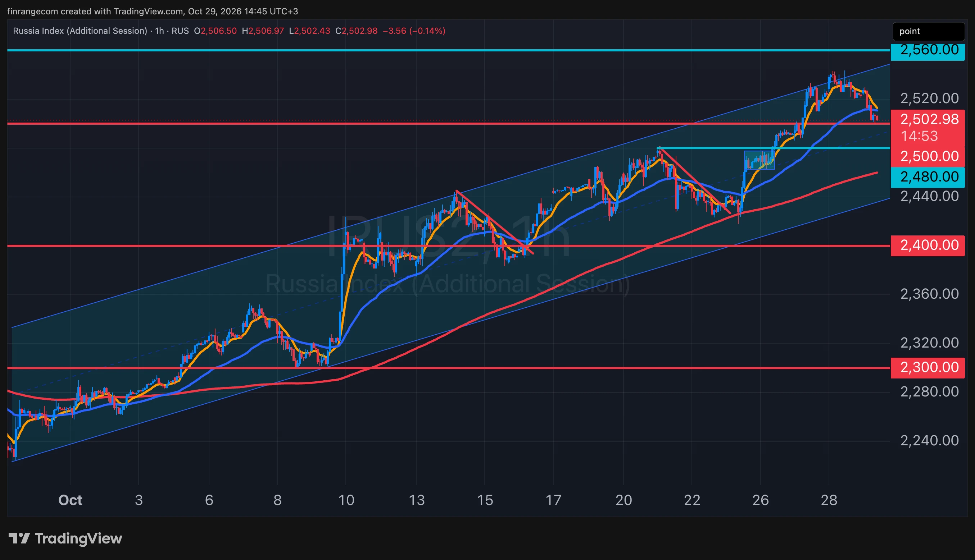
Task: Click the 'Oct' date label on time axis
Action: (x=70, y=500)
